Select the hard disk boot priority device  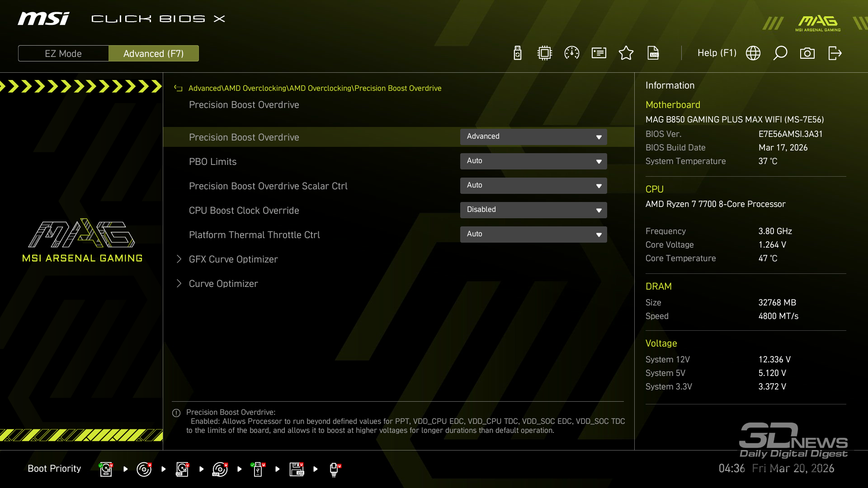[x=106, y=469]
